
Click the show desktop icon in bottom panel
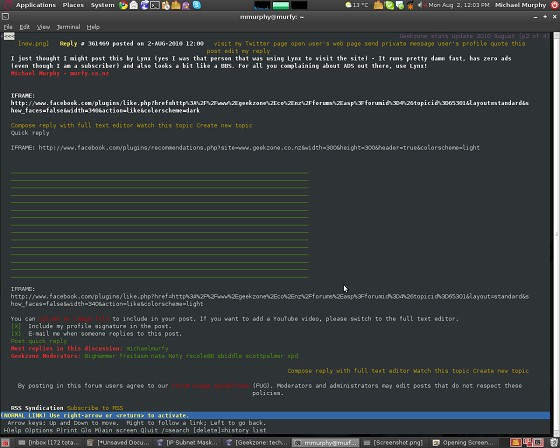click(5, 443)
